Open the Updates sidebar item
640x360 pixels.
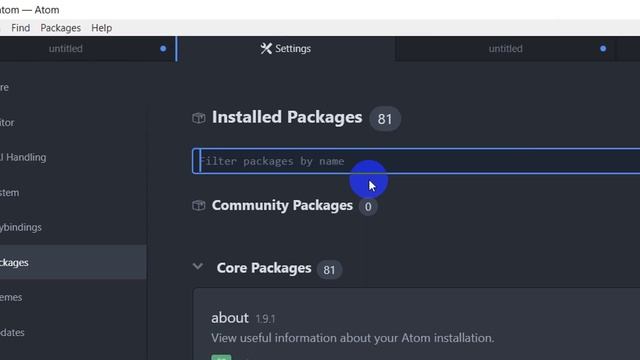pyautogui.click(x=12, y=332)
